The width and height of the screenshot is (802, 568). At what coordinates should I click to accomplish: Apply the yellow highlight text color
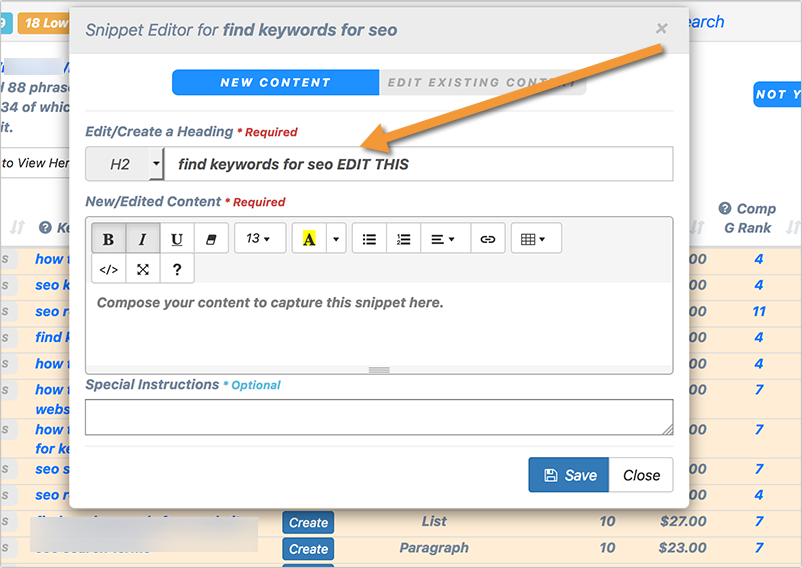(x=309, y=239)
